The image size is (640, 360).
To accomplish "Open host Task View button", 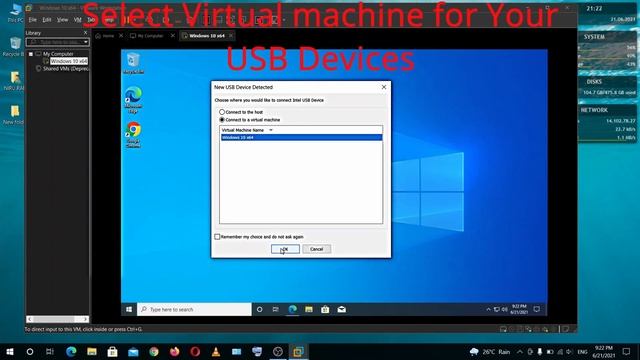I will (50, 351).
